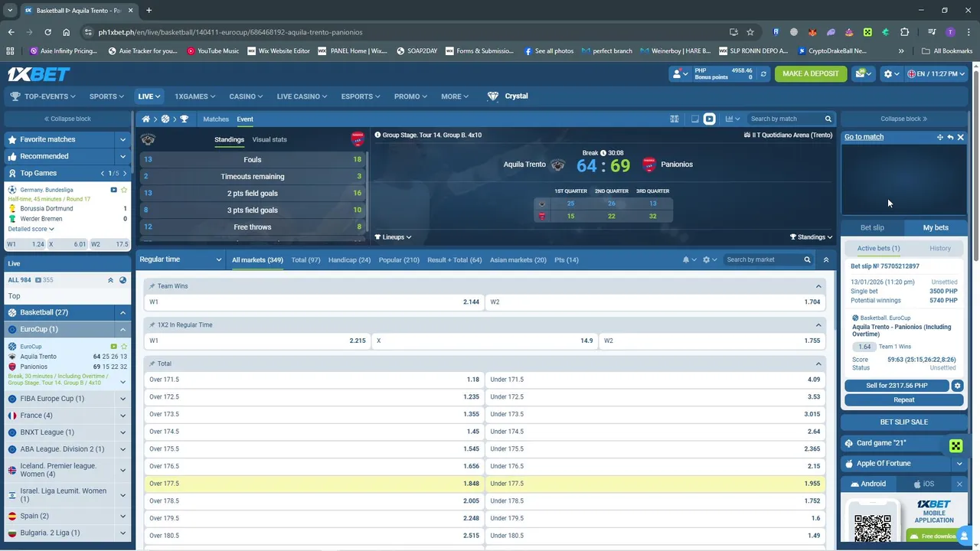Open the Regular time dropdown
This screenshot has height=551, width=980.
[180, 259]
